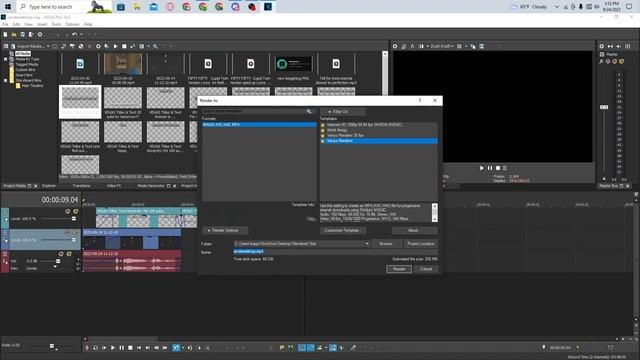Click Cancel in Render As dialog

pos(426,269)
